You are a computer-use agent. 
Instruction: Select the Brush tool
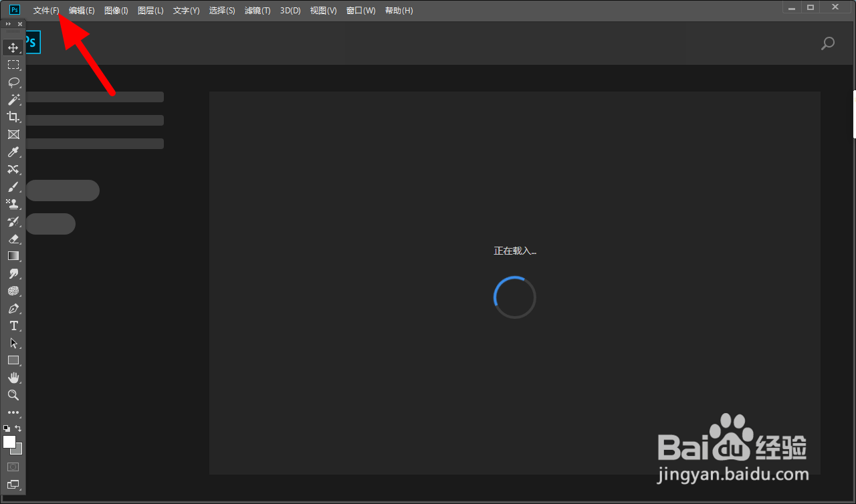coord(13,187)
